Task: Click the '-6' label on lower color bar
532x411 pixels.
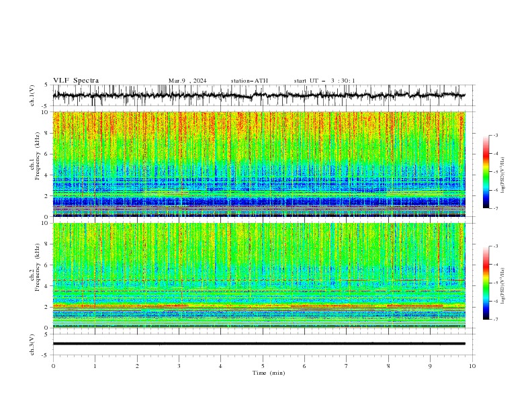Action: point(495,301)
